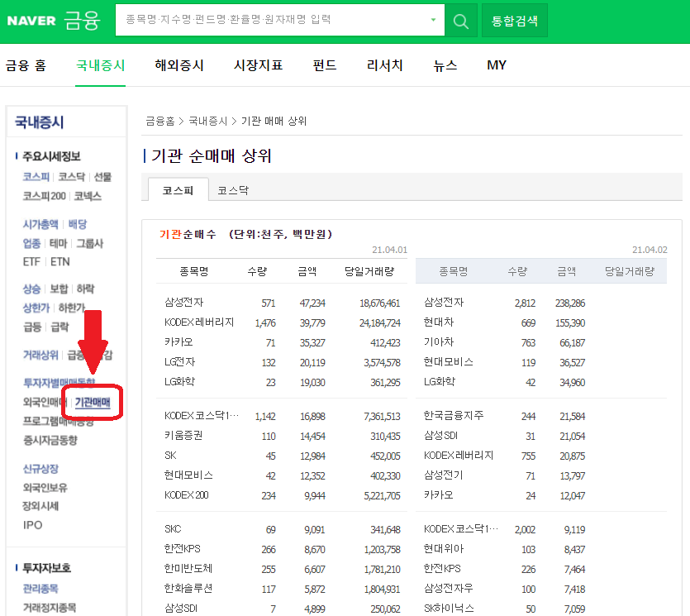Image resolution: width=690 pixels, height=616 pixels.
Task: Open the 급등 sidebar link
Action: coord(31,327)
